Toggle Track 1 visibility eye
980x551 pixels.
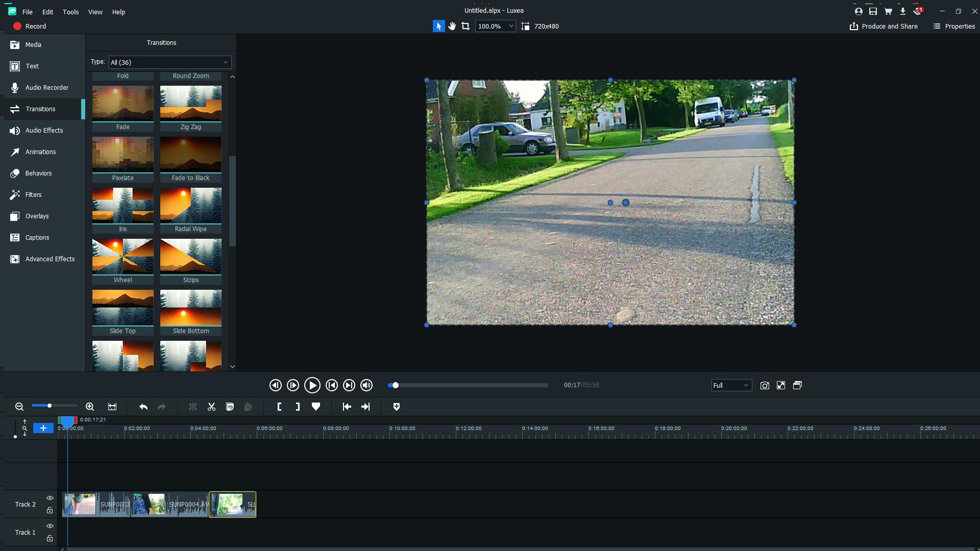point(50,526)
